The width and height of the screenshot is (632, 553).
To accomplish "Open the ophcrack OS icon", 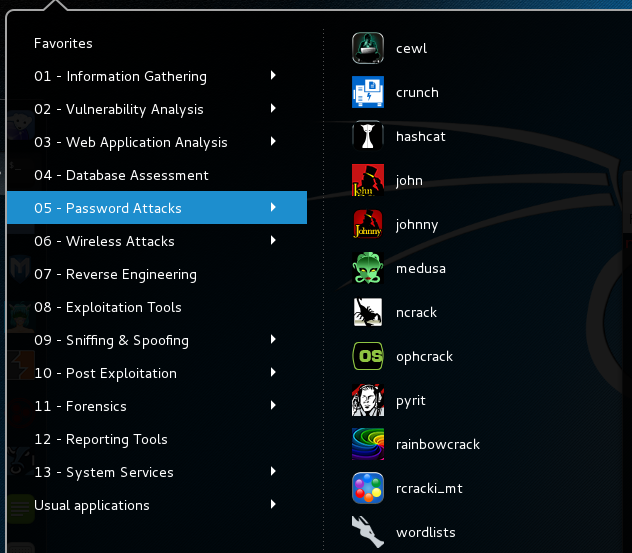I will coord(368,356).
